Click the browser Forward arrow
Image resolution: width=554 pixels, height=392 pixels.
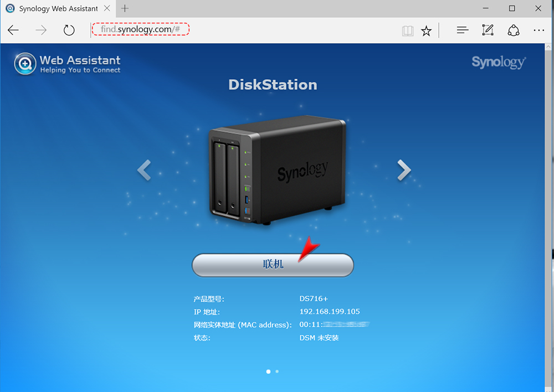pyautogui.click(x=41, y=30)
